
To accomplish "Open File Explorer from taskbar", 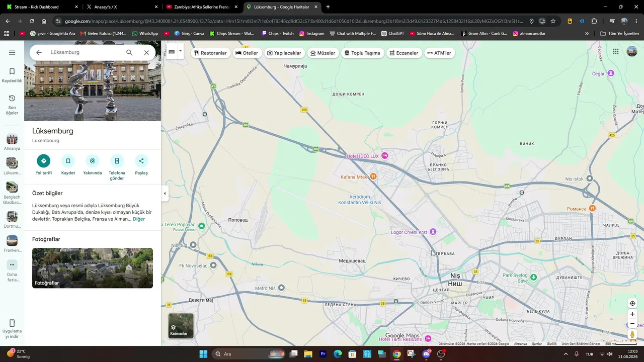I will 308,354.
